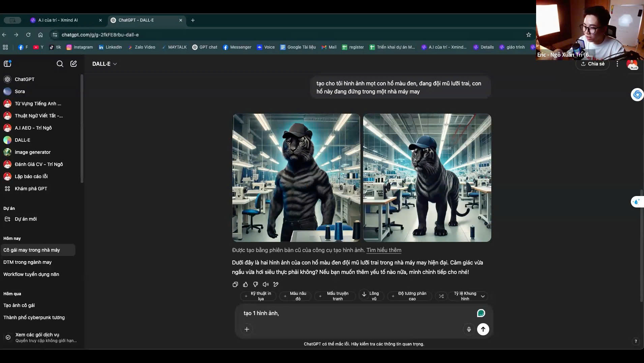Image resolution: width=644 pixels, height=363 pixels.
Task: Click the microphone dictation icon
Action: (x=469, y=329)
